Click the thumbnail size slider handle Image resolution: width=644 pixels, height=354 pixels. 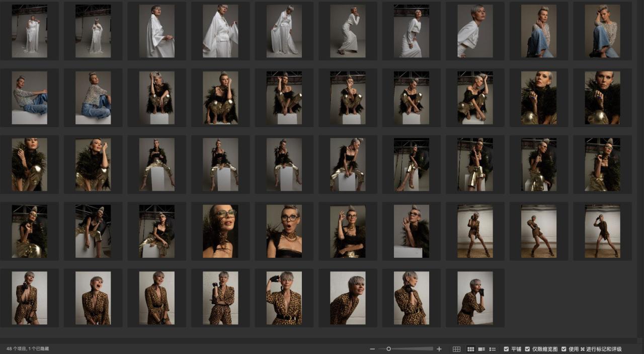tap(388, 349)
